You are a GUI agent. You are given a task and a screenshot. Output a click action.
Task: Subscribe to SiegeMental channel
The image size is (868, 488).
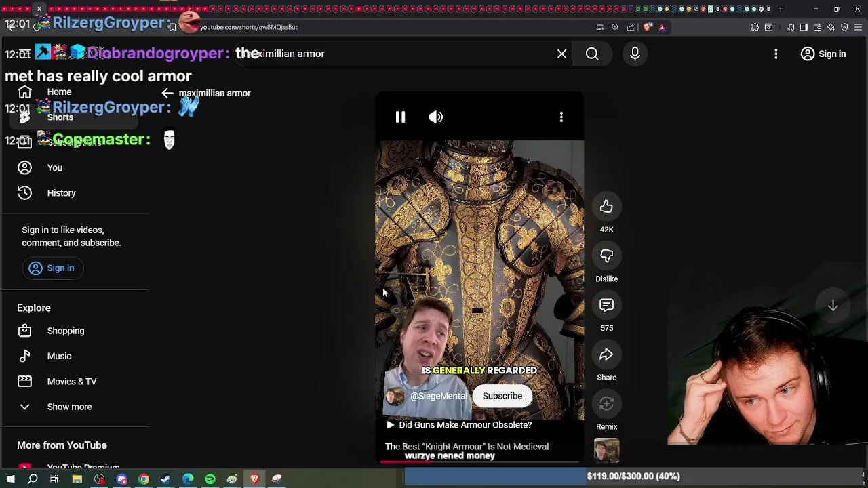(x=502, y=396)
